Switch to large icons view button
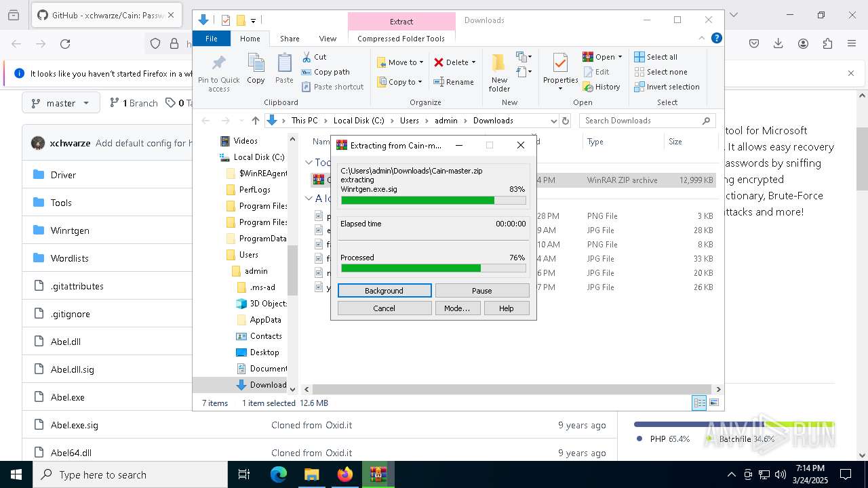 (x=714, y=403)
